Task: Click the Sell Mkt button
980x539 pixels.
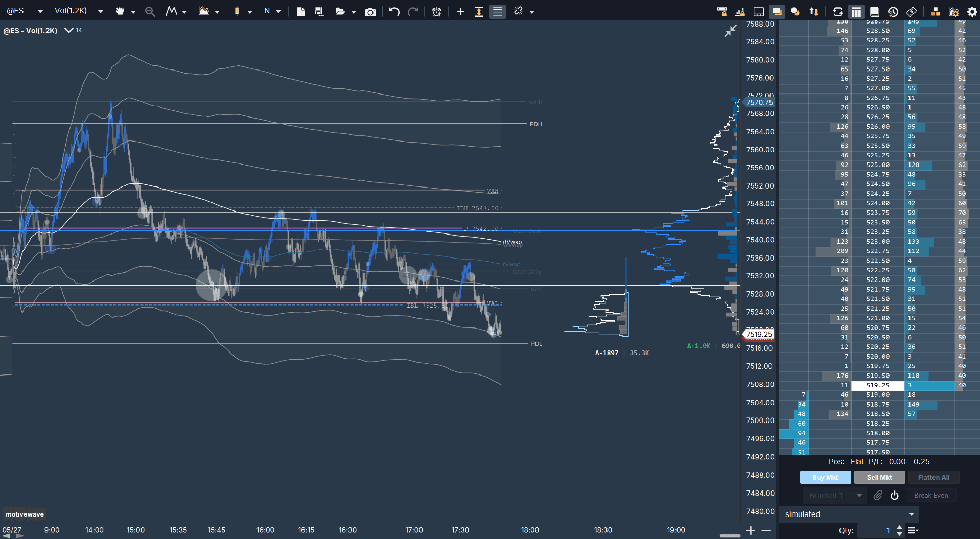Action: [879, 477]
